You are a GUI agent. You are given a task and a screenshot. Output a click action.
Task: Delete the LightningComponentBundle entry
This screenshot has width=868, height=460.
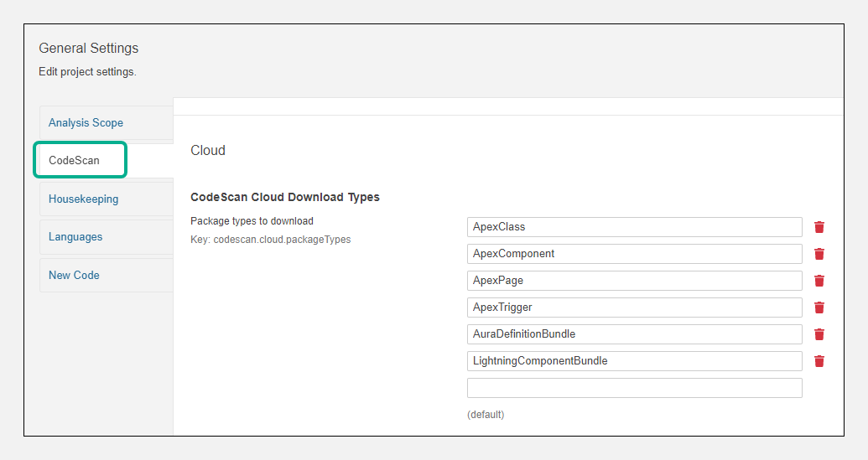tap(819, 361)
